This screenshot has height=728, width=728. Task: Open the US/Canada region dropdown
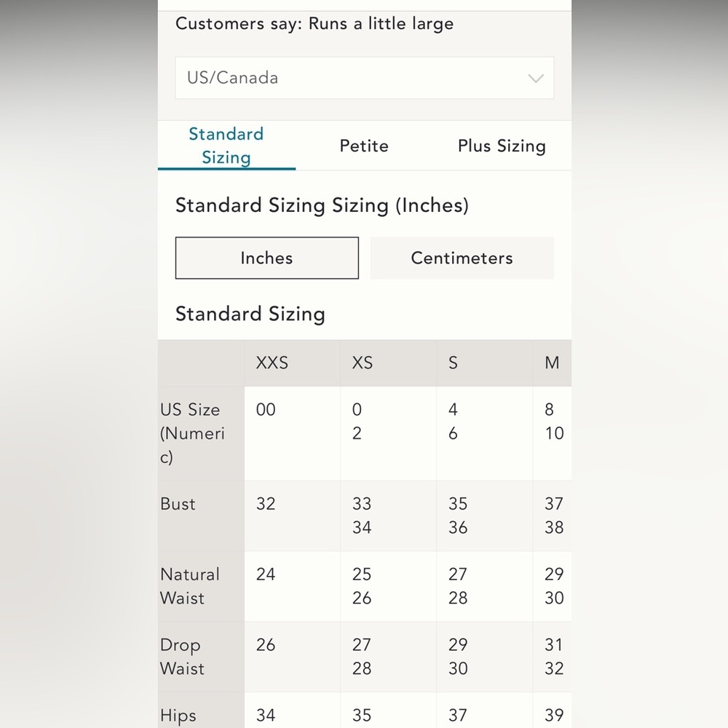tap(365, 78)
